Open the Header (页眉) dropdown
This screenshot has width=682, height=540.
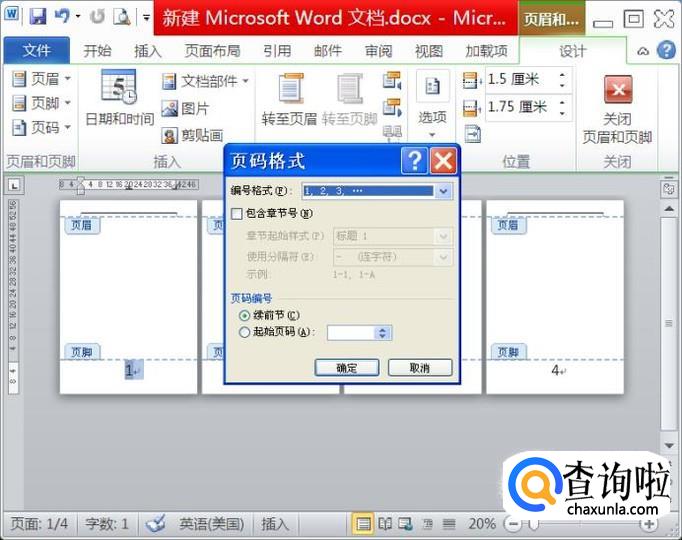[41, 79]
